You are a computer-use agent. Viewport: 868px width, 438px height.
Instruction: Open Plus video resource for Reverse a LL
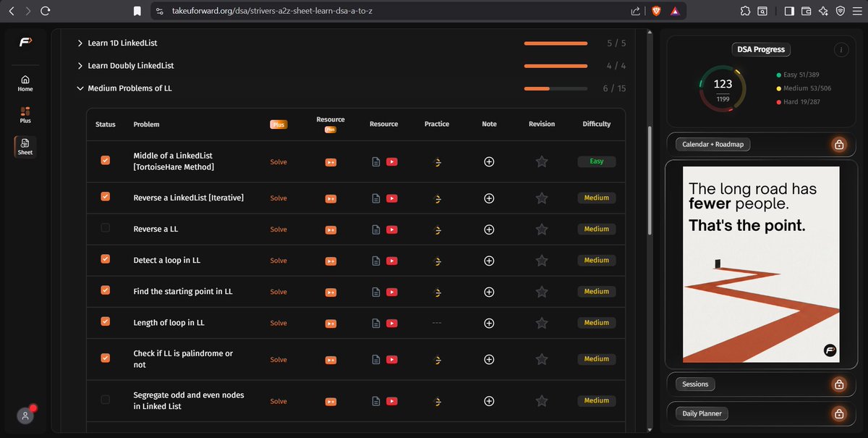click(x=331, y=229)
